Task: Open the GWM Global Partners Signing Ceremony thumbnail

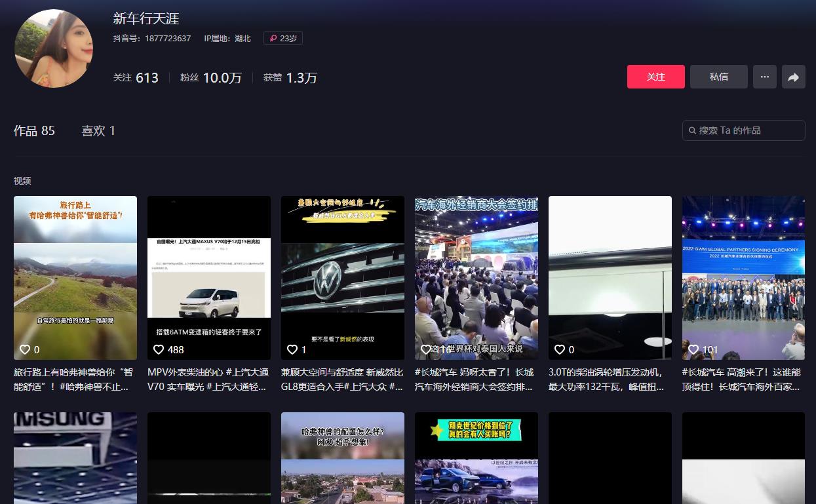Action: click(743, 278)
